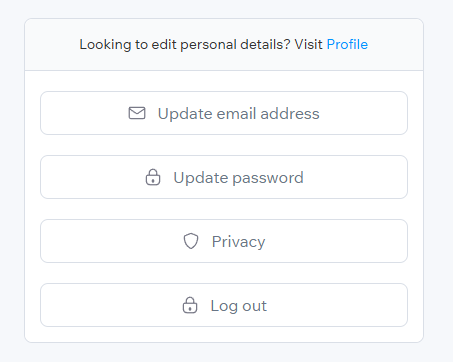453x362 pixels.
Task: Open the Profile link
Action: pos(347,44)
